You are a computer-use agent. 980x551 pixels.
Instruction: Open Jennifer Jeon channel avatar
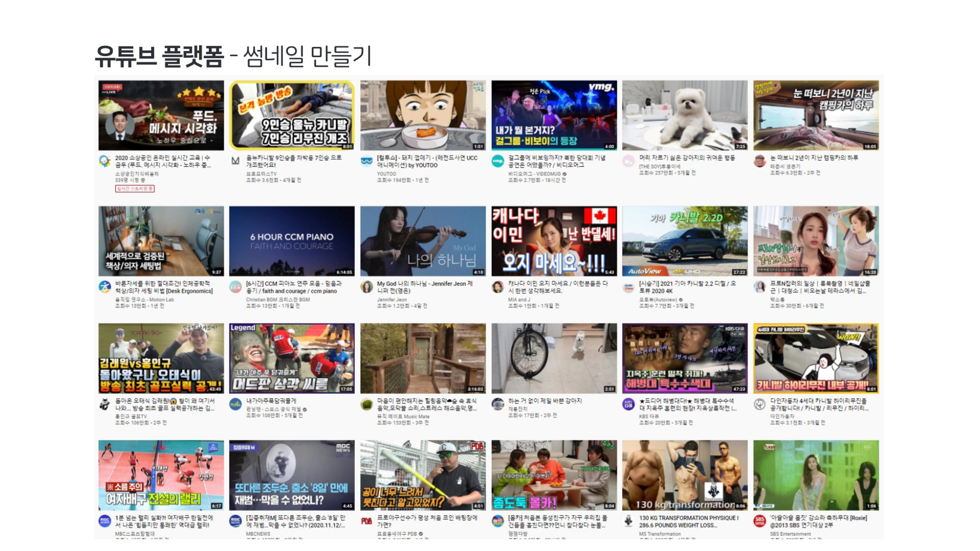coord(366,287)
